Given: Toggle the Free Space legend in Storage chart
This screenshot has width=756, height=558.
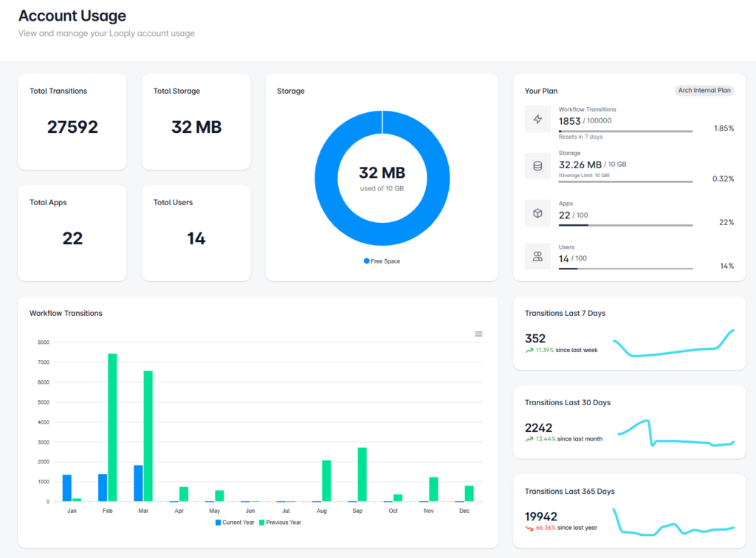Looking at the screenshot, I should pyautogui.click(x=382, y=261).
